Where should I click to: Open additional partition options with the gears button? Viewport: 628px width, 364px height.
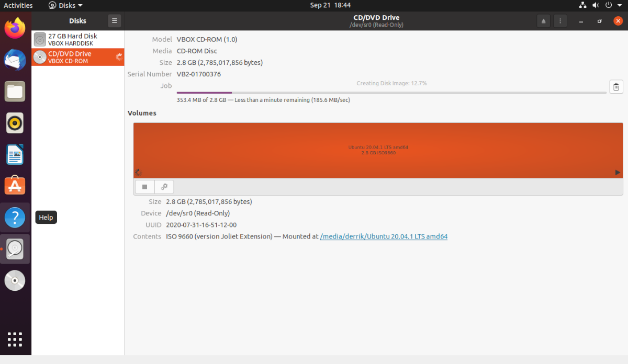[x=164, y=187]
